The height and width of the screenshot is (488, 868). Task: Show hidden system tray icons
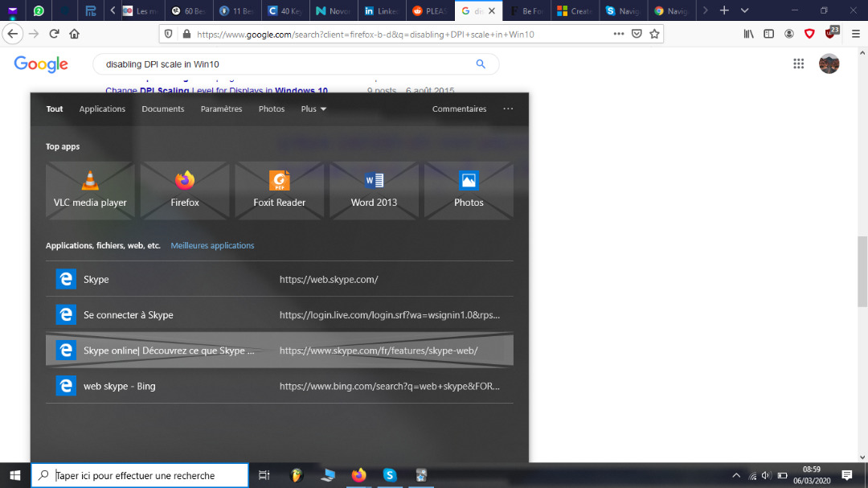736,475
